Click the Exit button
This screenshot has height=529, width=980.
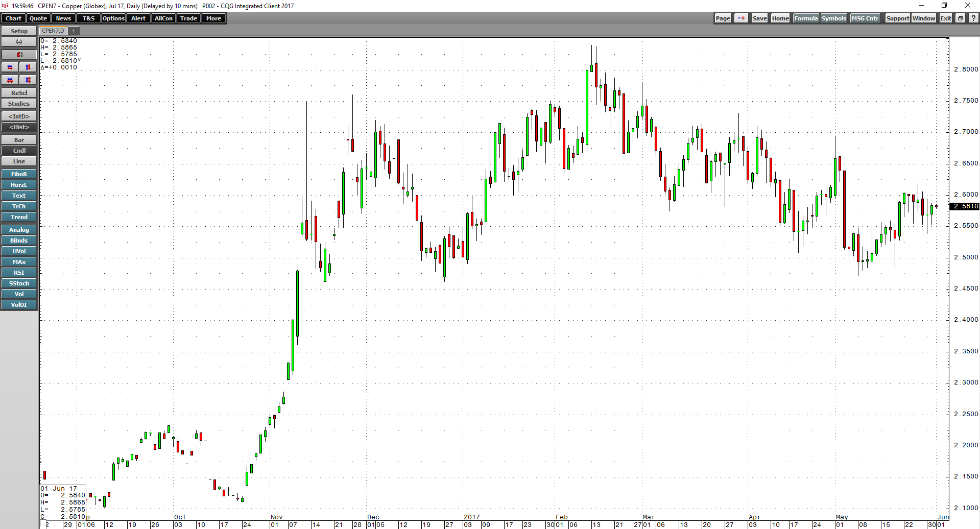click(x=946, y=18)
